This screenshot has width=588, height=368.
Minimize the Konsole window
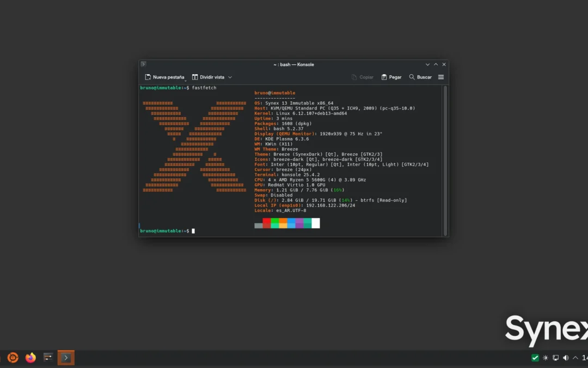[427, 64]
